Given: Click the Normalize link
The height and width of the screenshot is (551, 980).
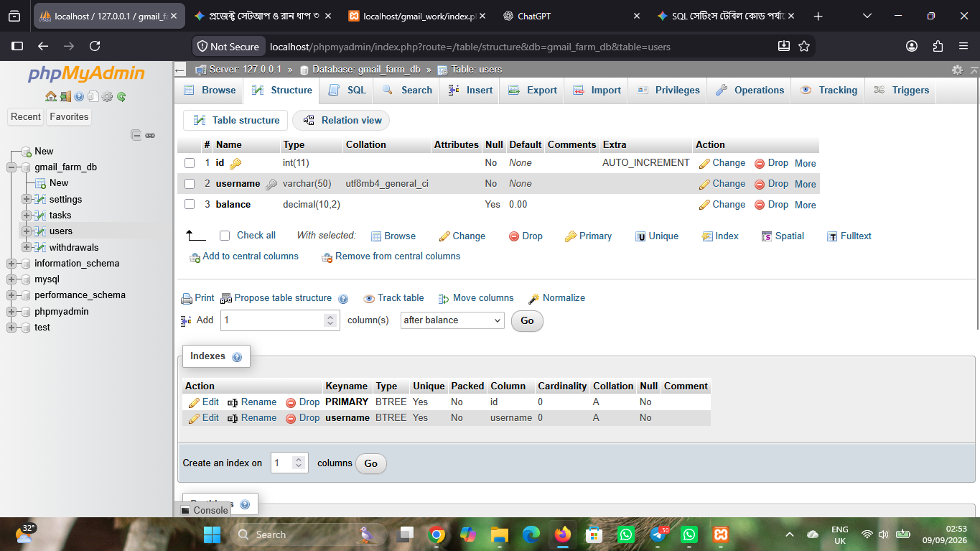Looking at the screenshot, I should (x=557, y=298).
